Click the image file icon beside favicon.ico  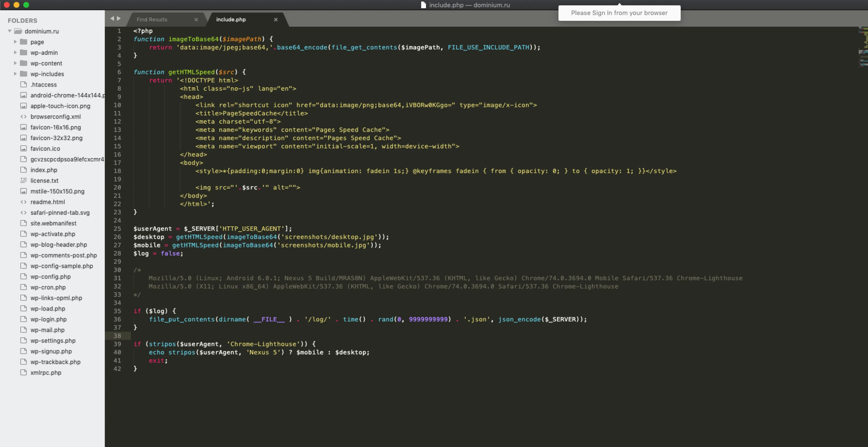(23, 148)
